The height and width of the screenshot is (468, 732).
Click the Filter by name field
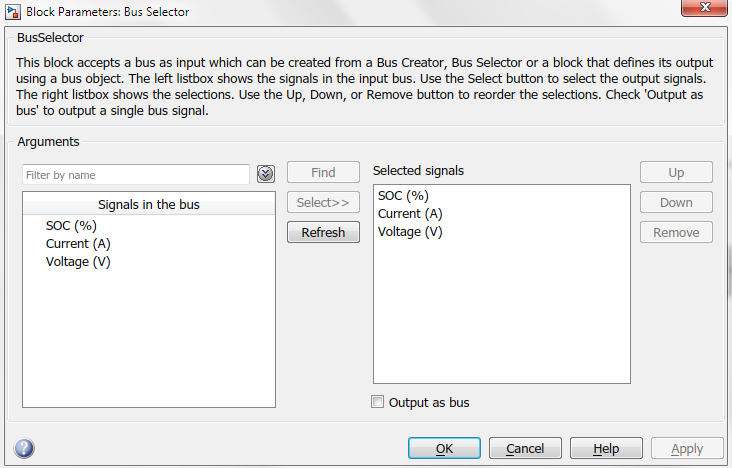136,175
